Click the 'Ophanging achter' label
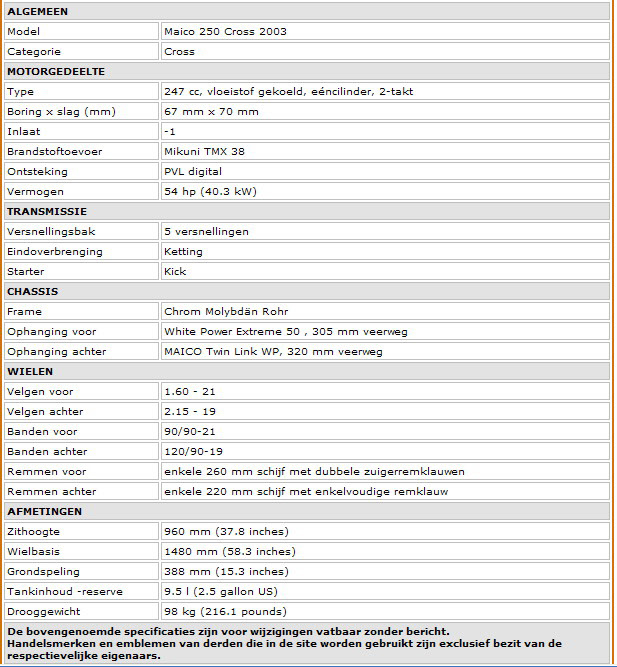Screen dimensions: 617x667 (x=57, y=351)
